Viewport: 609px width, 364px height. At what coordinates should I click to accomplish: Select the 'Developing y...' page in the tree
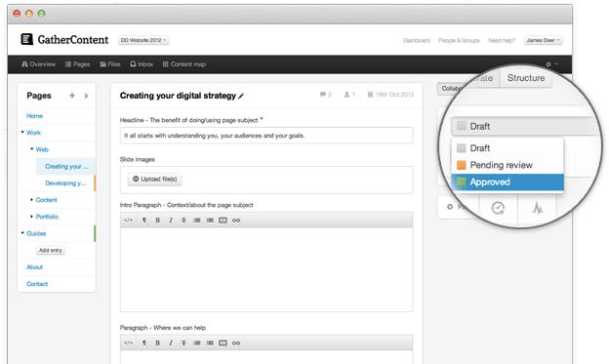tap(65, 182)
